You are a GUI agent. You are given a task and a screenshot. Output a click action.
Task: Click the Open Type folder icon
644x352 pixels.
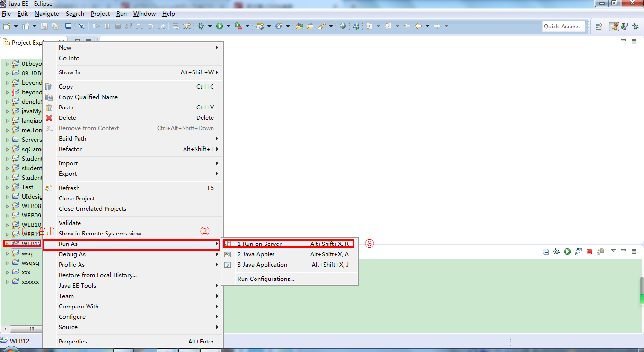(299, 26)
